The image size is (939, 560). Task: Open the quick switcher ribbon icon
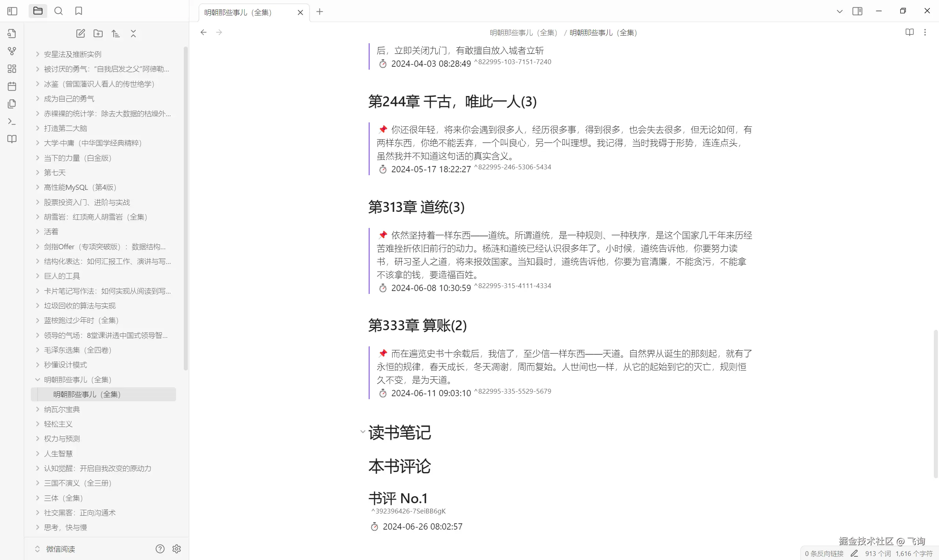point(12,34)
